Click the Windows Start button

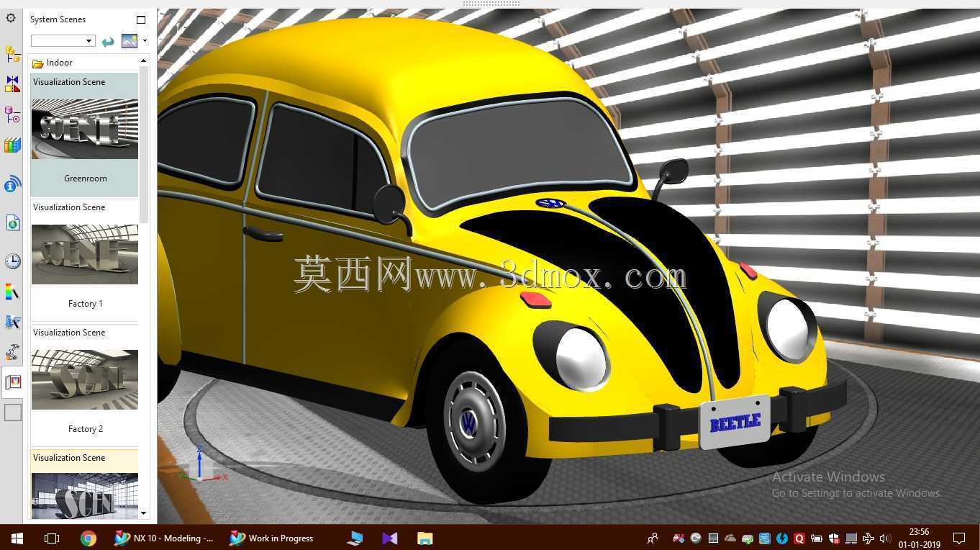pos(17,538)
